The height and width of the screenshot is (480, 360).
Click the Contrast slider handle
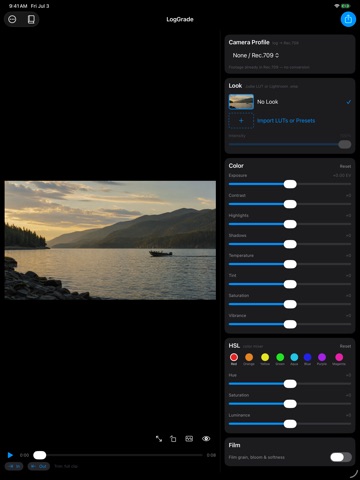pyautogui.click(x=290, y=204)
